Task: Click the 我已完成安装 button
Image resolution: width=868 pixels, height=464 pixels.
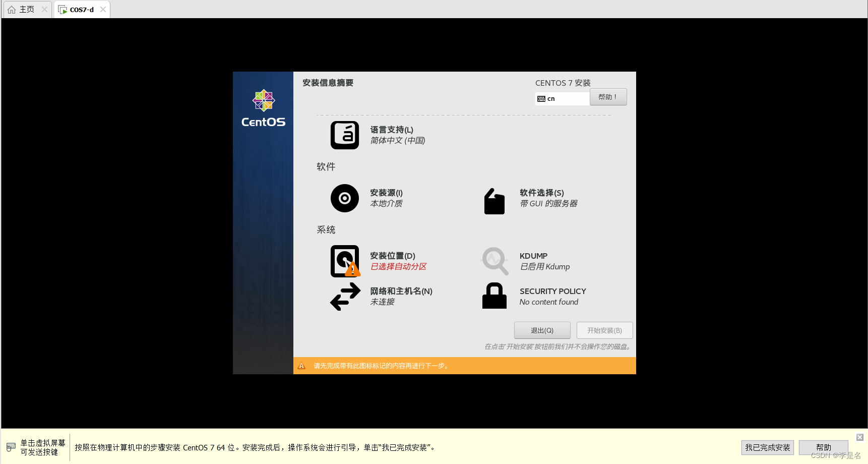Action: [768, 447]
